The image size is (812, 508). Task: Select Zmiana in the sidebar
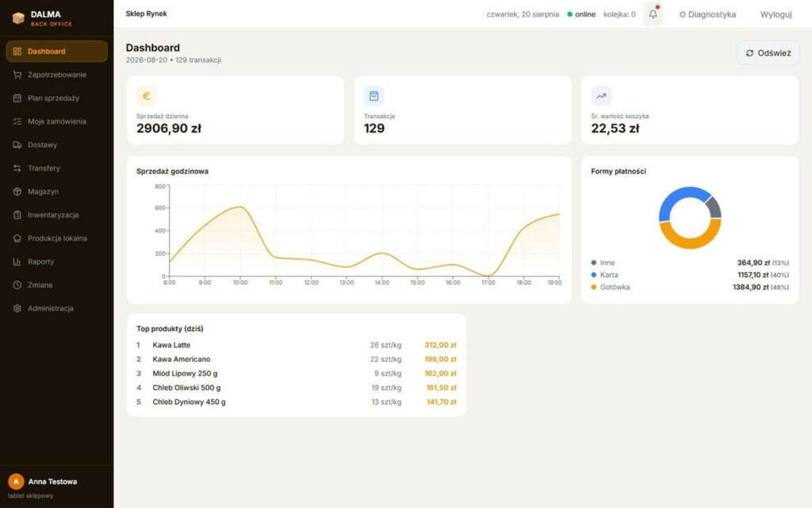coord(56,285)
